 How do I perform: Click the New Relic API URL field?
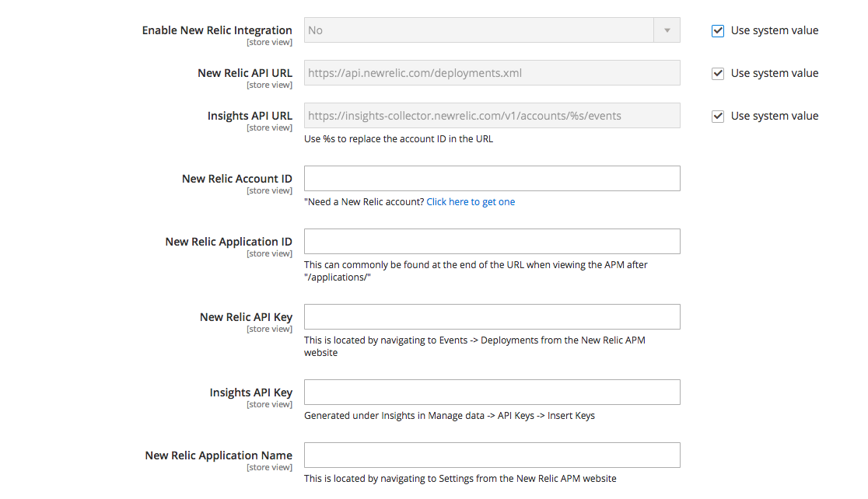[x=492, y=72]
